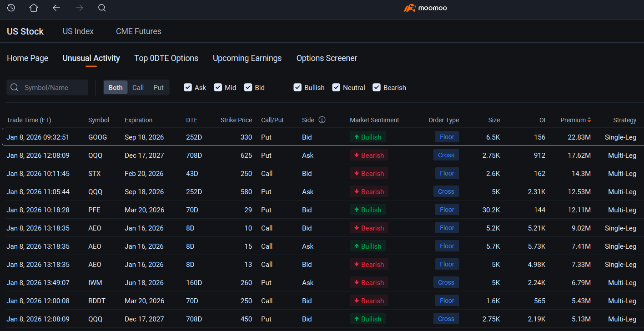Click the moomoo logo
This screenshot has width=644, height=331.
pyautogui.click(x=425, y=8)
